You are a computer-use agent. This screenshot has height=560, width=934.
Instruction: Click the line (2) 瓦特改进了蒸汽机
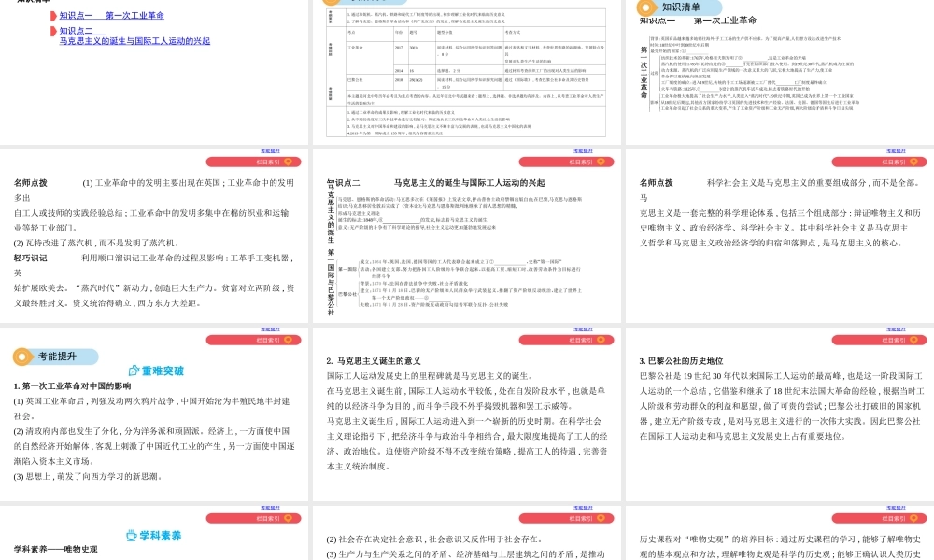pyautogui.click(x=96, y=243)
